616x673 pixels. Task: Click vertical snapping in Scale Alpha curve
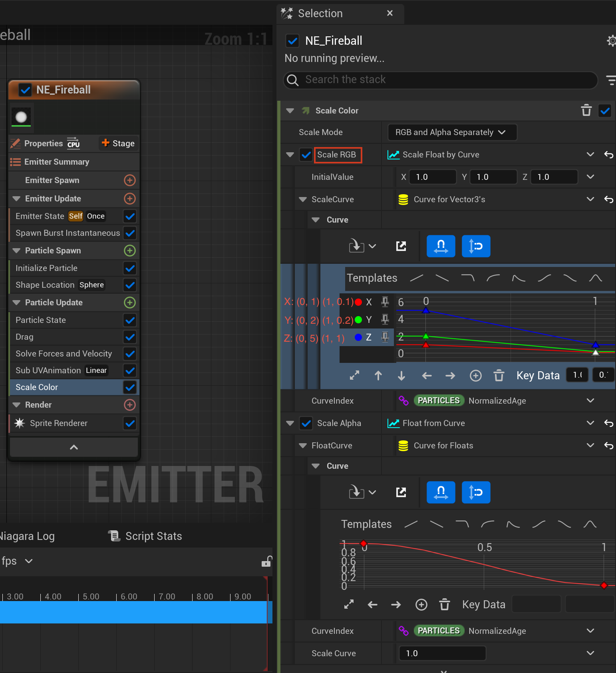476,492
